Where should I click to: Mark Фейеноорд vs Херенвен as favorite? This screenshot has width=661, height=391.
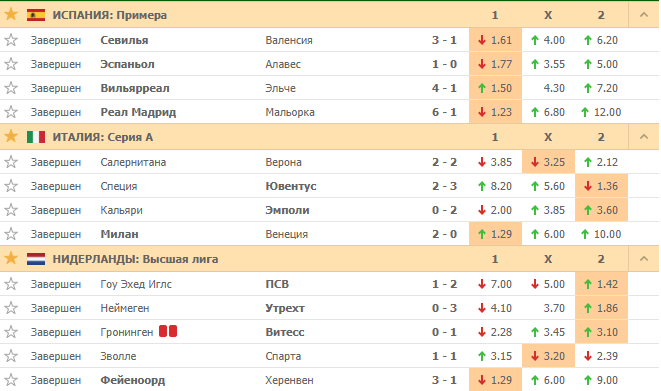[x=11, y=380]
